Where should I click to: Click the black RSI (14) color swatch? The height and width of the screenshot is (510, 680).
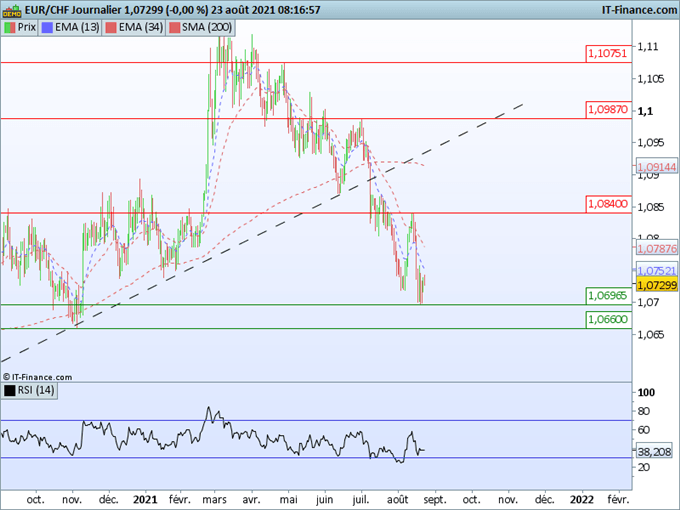click(10, 390)
